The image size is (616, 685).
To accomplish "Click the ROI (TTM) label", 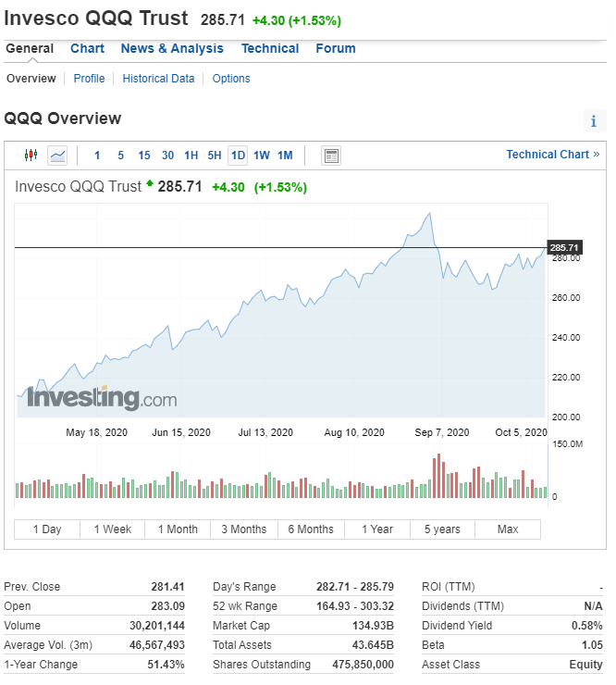I will (449, 587).
